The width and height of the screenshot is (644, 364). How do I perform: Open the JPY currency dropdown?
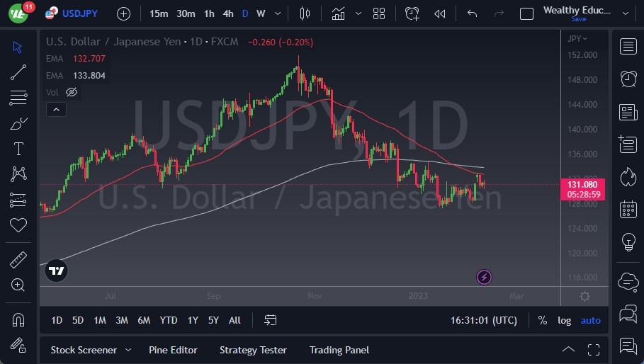point(577,38)
